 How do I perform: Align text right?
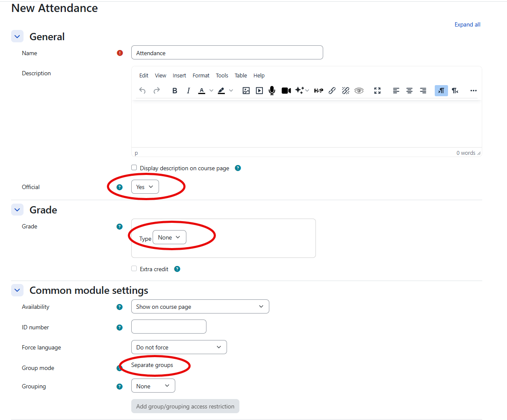423,91
